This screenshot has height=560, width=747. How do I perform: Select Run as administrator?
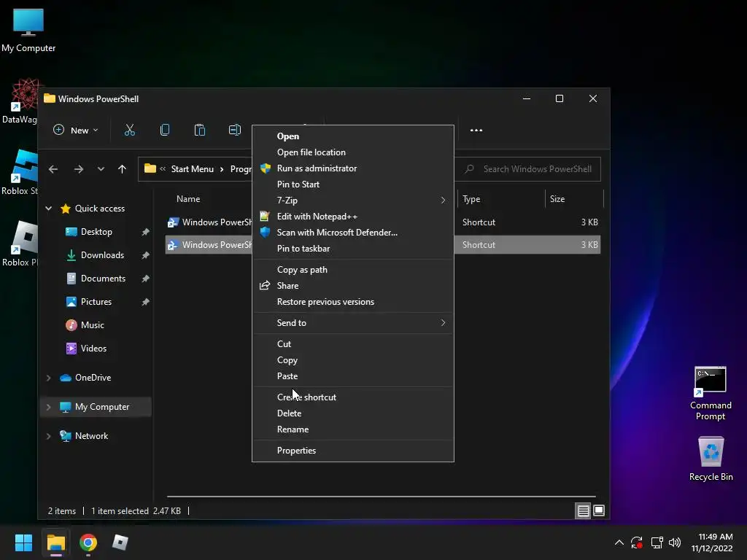[x=352, y=168]
